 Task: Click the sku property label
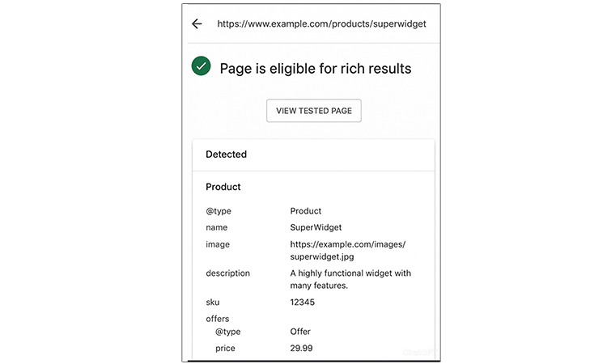[213, 303]
